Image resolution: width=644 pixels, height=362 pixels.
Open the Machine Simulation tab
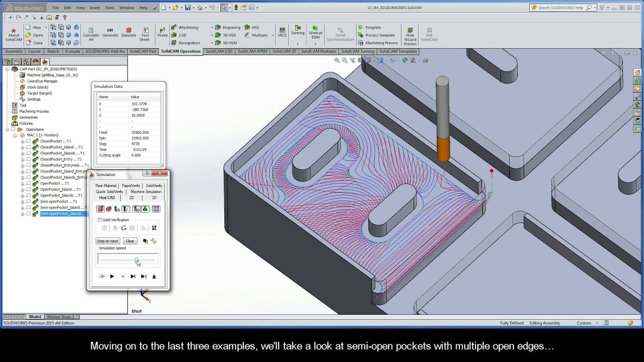(146, 192)
